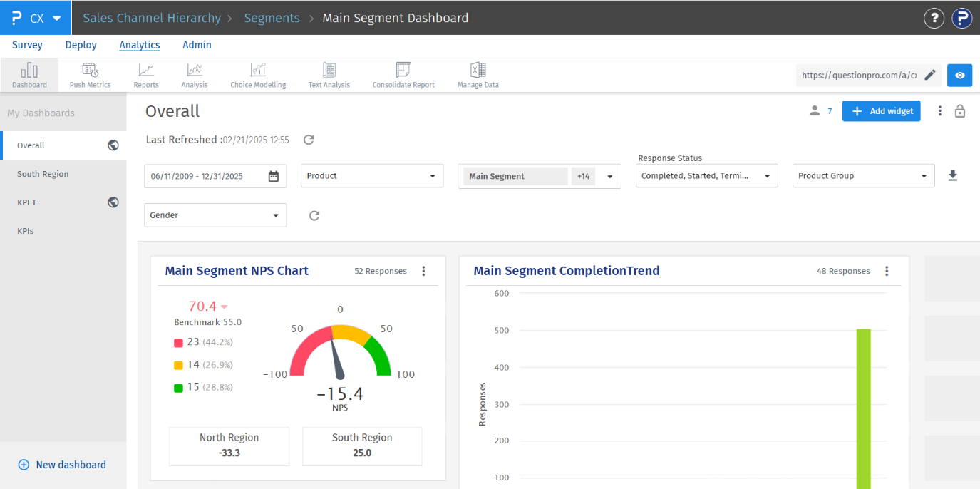Screen dimensions: 980x489
Task: Open the Choice Modelling tool
Action: pyautogui.click(x=258, y=75)
